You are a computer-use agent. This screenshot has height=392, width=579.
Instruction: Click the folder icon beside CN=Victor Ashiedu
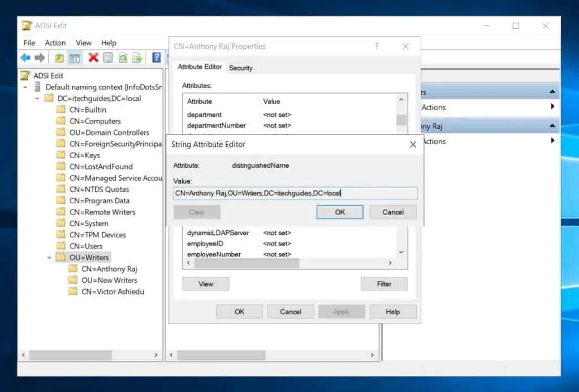coord(73,291)
